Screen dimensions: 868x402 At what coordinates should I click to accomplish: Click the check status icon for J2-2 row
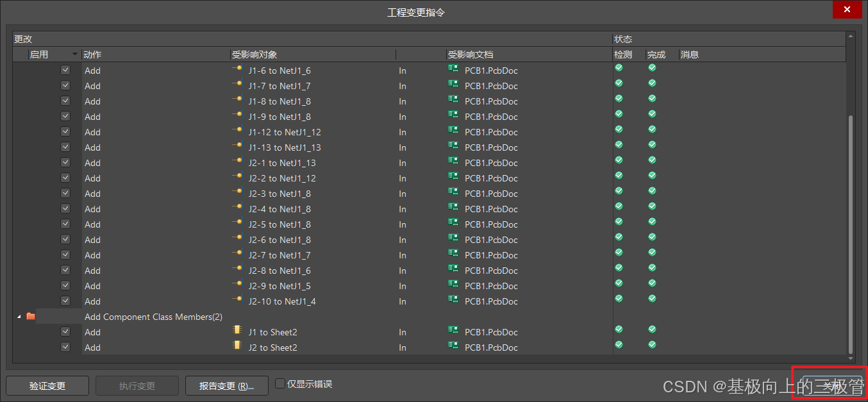pos(619,175)
